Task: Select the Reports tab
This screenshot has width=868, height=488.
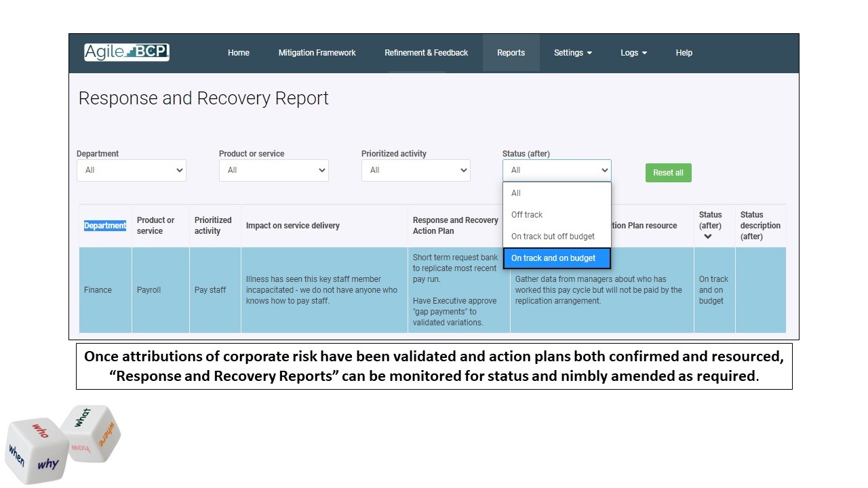Action: click(x=511, y=53)
